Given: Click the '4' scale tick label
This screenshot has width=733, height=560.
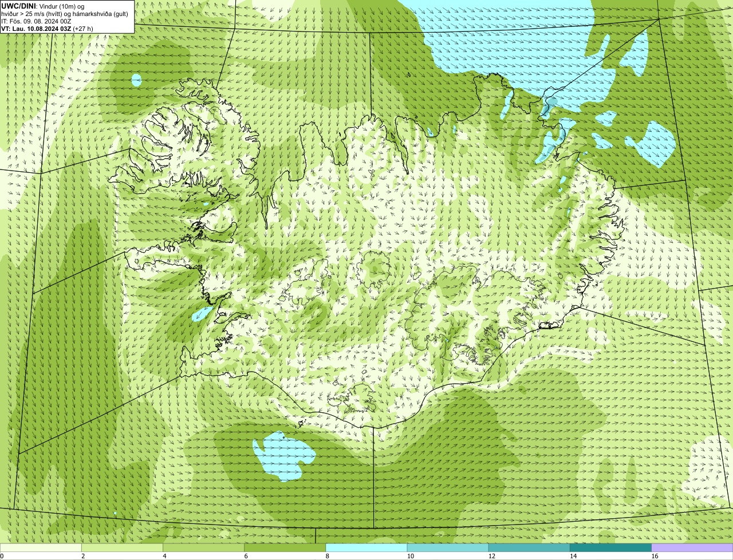Looking at the screenshot, I should pyautogui.click(x=164, y=556).
